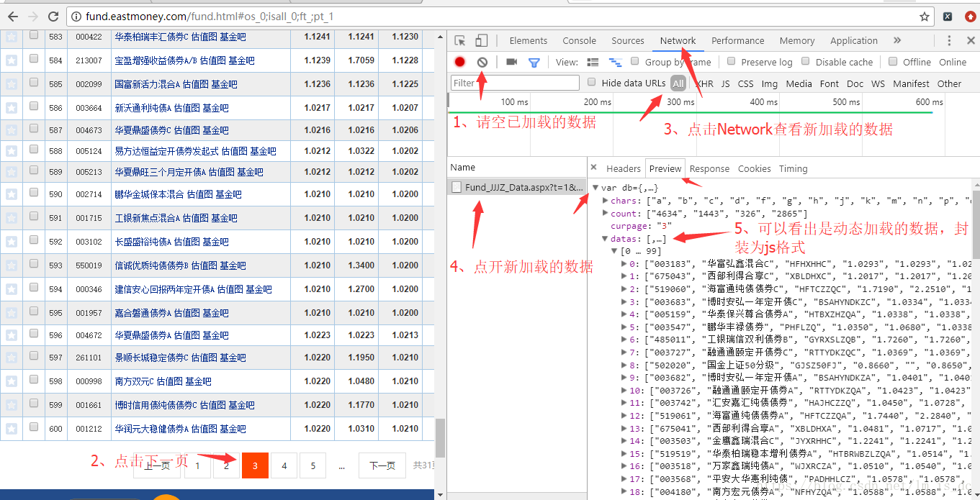Click the X extension icon in Chrome toolbar
The width and height of the screenshot is (980, 500).
[948, 17]
